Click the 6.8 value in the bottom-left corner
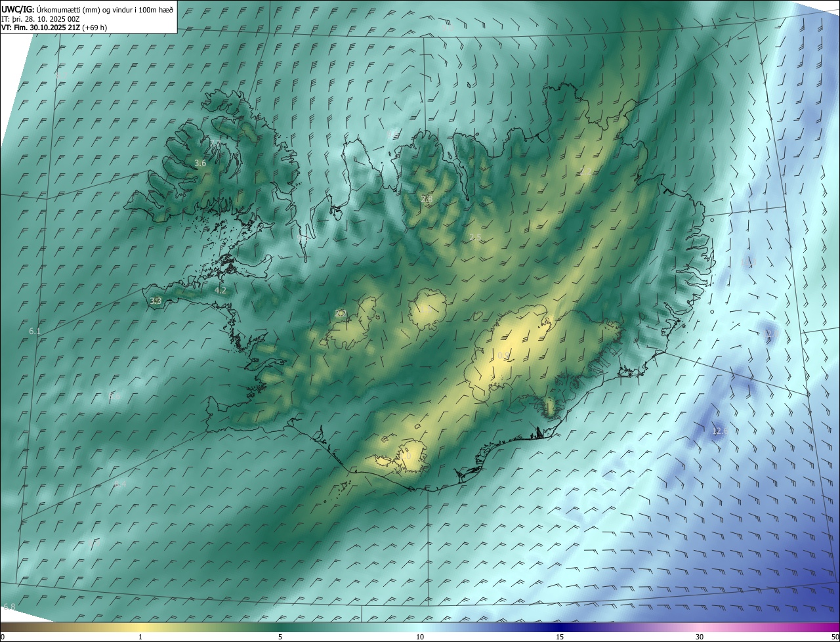The width and height of the screenshot is (840, 642). pyautogui.click(x=9, y=607)
